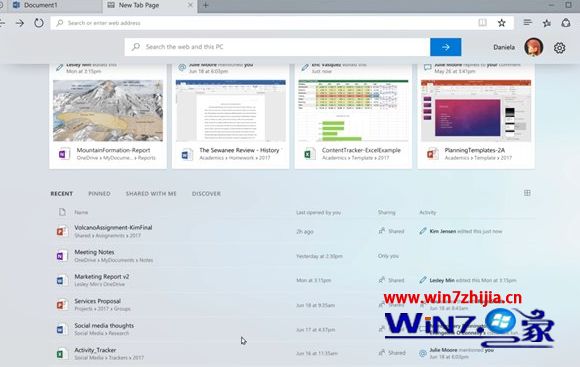
Task: Select the SHARED WITH ME tab
Action: click(151, 193)
